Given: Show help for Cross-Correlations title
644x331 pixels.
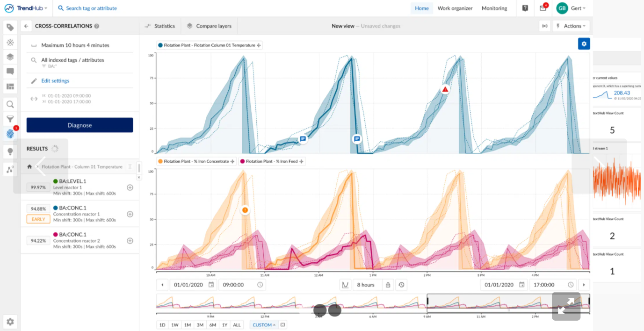Looking at the screenshot, I should pos(96,26).
